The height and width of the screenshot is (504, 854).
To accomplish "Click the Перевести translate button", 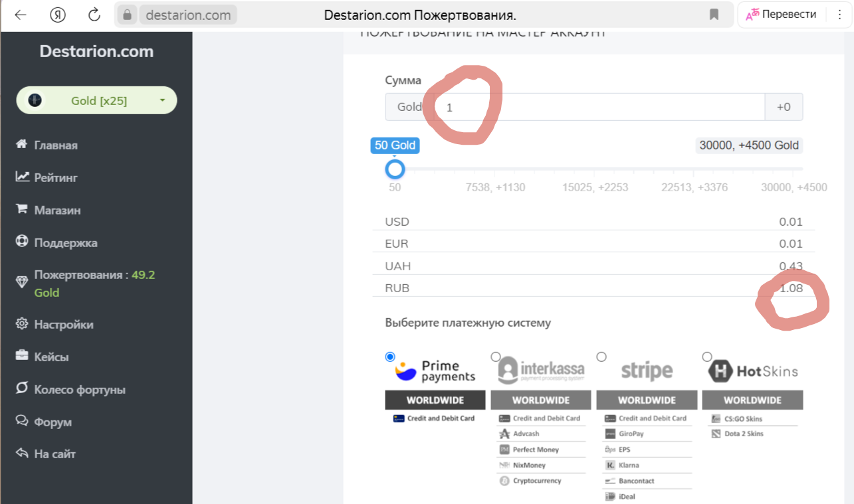I will 781,15.
